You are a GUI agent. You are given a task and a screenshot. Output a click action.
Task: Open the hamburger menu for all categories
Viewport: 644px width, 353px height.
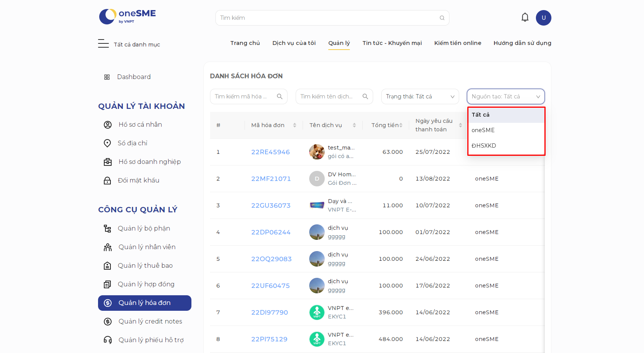pyautogui.click(x=103, y=43)
